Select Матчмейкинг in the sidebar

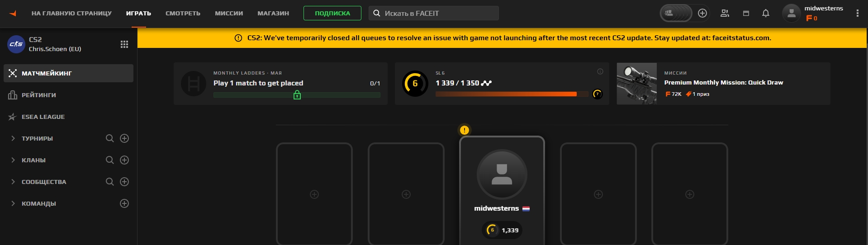pos(68,73)
